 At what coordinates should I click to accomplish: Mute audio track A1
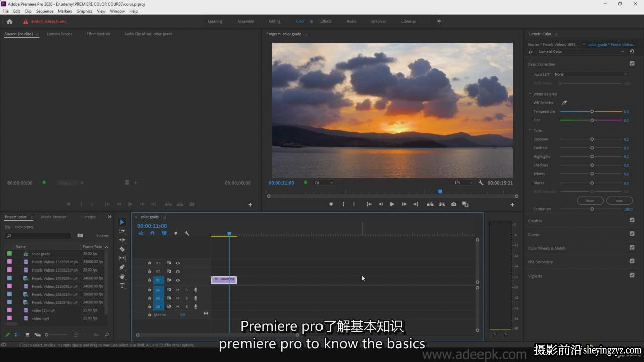[177, 290]
